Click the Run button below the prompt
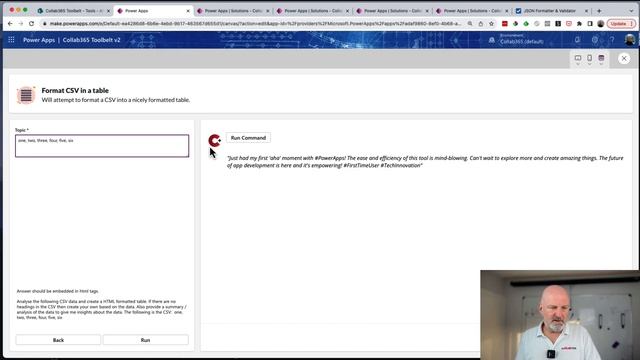Screen dimensions: 640x360 (146, 340)
